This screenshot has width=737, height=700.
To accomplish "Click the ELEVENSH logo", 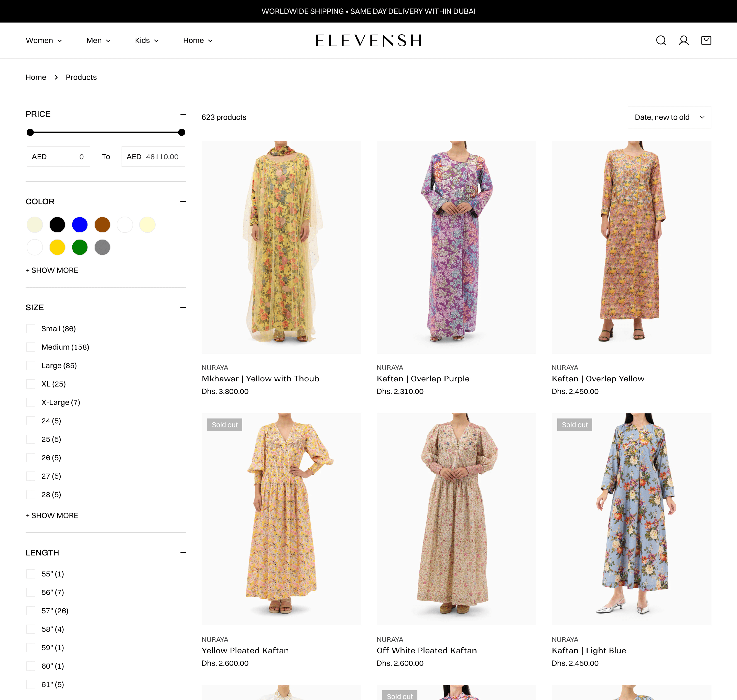I will point(368,40).
